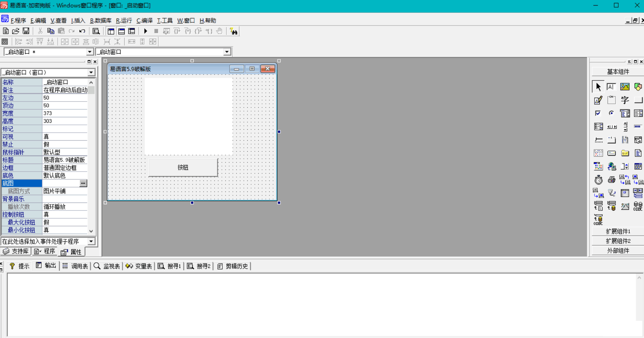Click the Copy toolbar icon
The width and height of the screenshot is (644, 338).
click(51, 31)
